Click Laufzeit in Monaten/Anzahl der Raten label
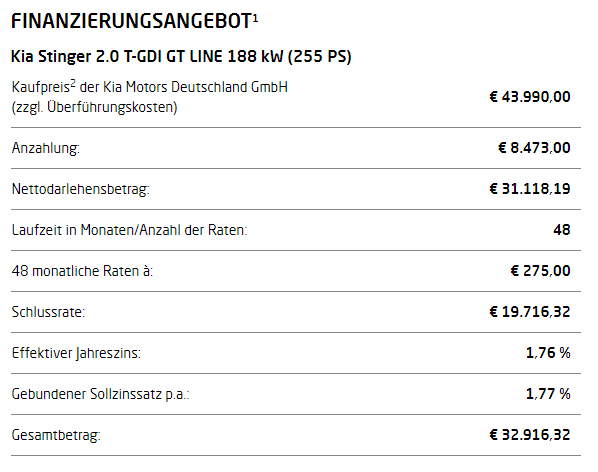 [x=130, y=230]
